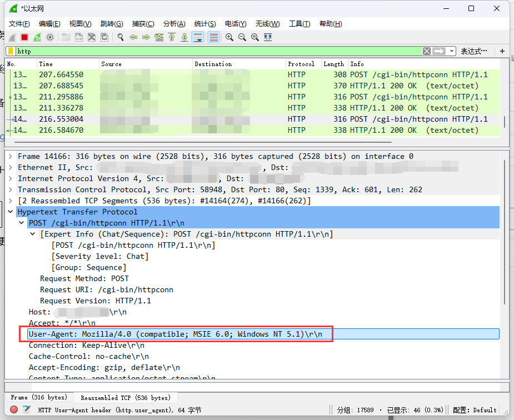Click the resize columns icon
Viewport: 514px width, 420px height.
[268, 37]
